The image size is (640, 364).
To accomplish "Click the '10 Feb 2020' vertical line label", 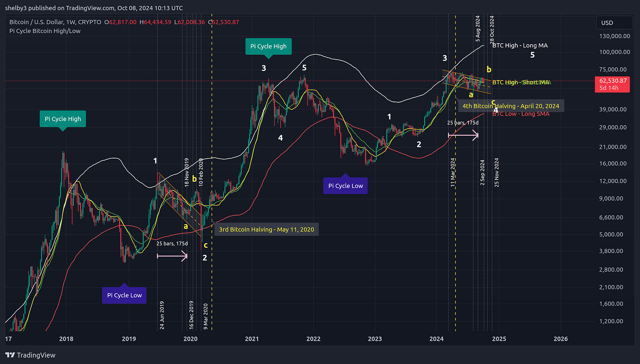I will pos(200,173).
